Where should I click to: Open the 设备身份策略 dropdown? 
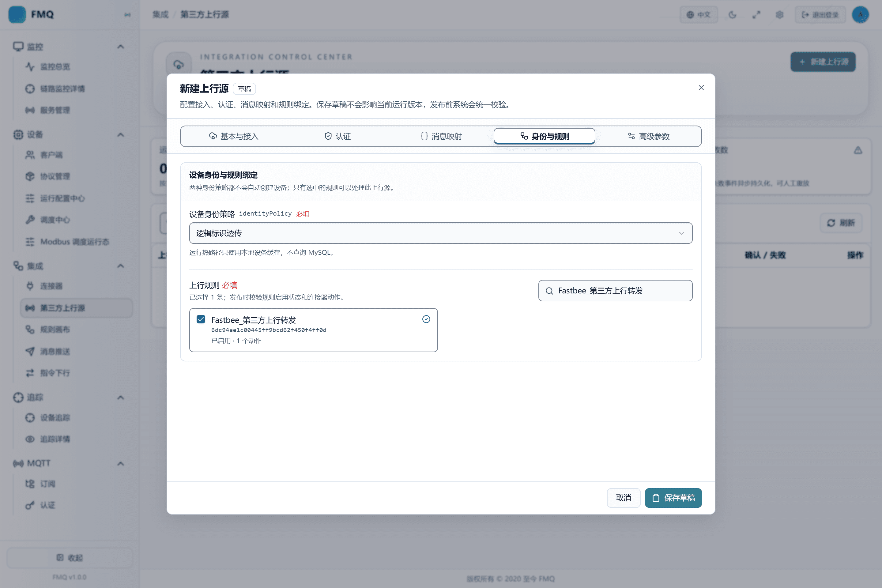(x=441, y=233)
